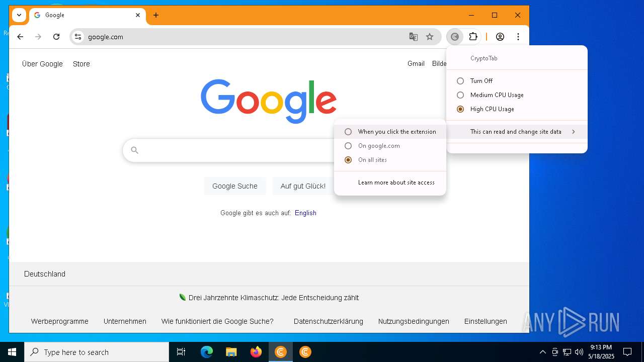Select High CPU Usage option
This screenshot has height=362, width=644.
(x=517, y=109)
